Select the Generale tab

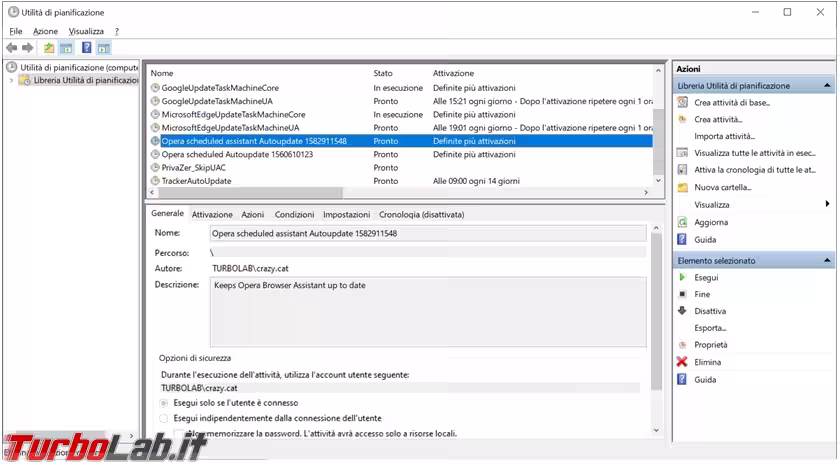point(167,213)
